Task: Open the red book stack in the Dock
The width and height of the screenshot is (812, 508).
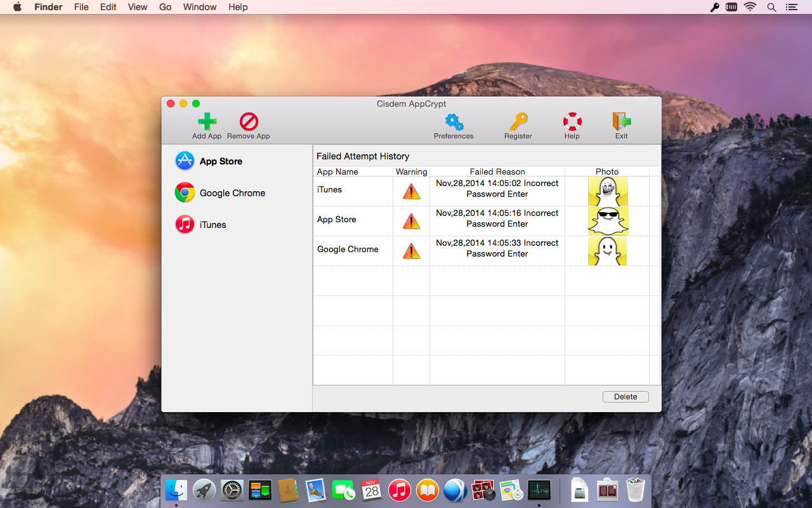Action: (x=608, y=490)
